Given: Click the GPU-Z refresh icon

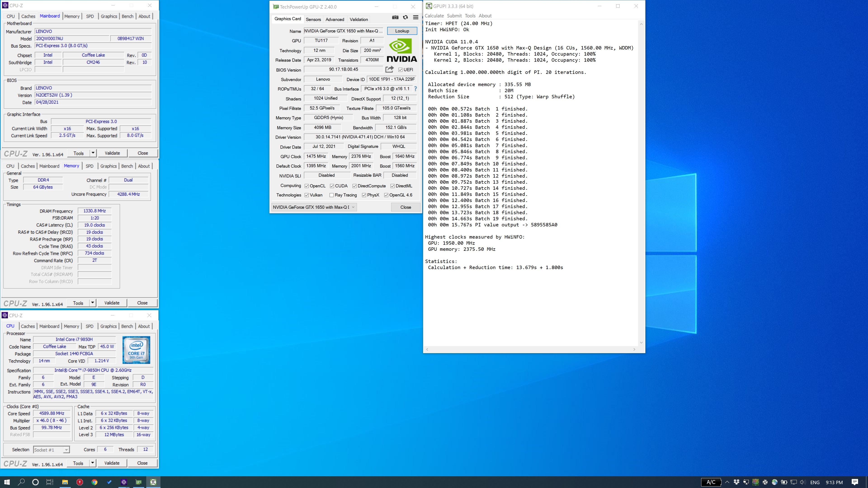Looking at the screenshot, I should pos(405,17).
